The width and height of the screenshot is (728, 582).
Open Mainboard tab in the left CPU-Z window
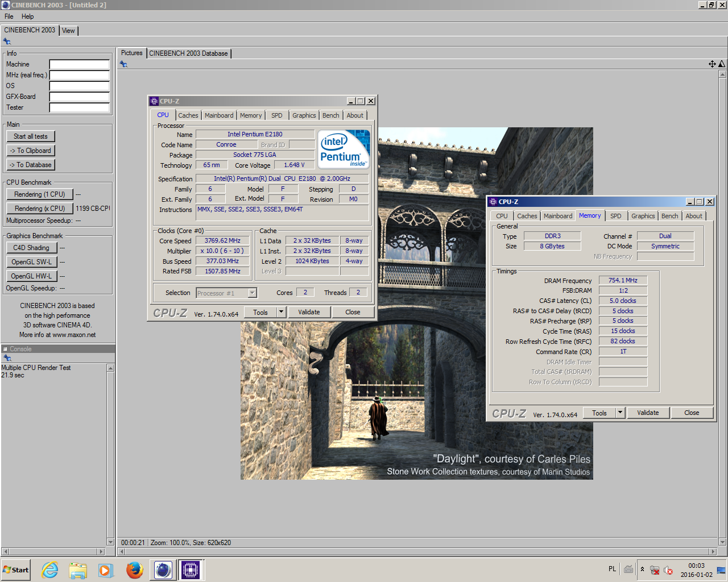(219, 115)
